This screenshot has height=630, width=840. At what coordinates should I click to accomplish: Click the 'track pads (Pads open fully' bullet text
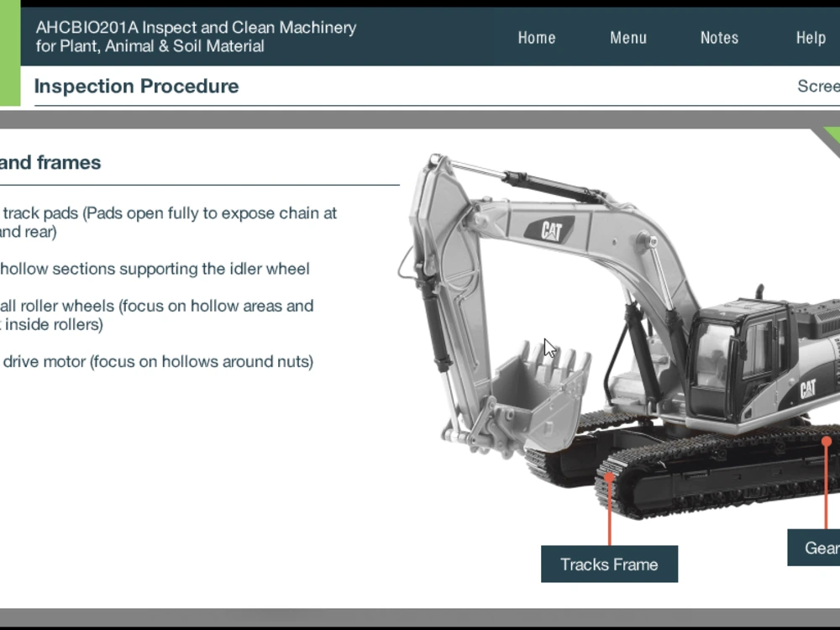(x=168, y=223)
